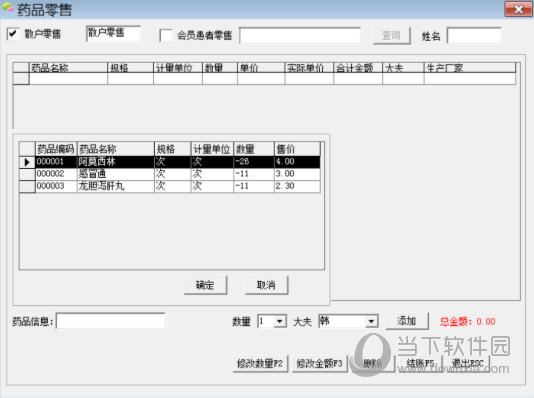Close the 药品零售 window

tap(518, 9)
